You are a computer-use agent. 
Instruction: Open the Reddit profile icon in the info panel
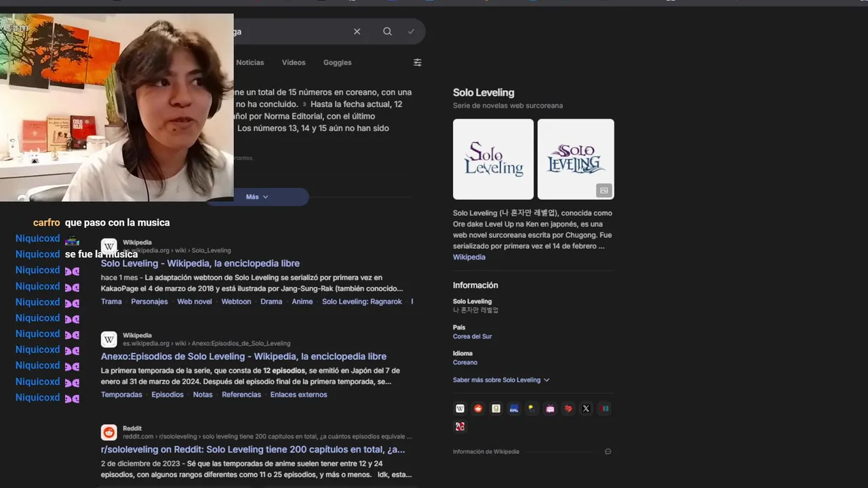(x=478, y=408)
